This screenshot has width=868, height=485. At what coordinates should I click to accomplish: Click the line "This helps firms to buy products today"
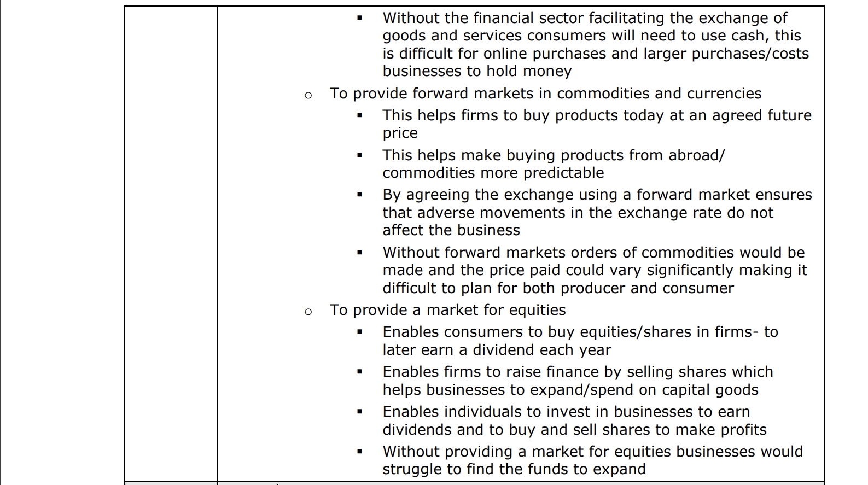click(x=596, y=115)
